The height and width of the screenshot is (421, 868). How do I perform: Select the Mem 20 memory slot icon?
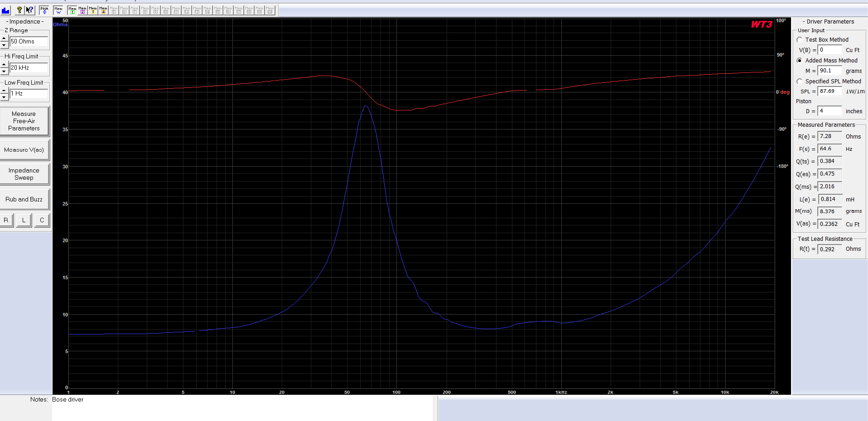point(270,10)
